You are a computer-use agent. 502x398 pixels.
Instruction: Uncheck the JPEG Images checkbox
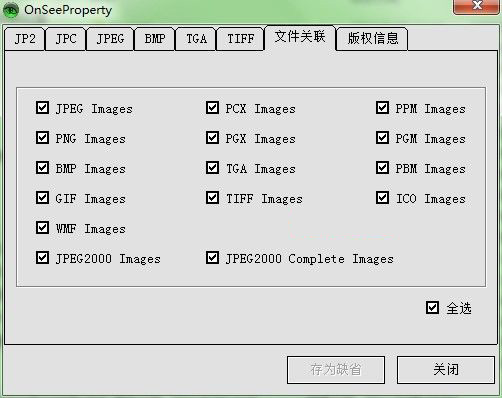pos(42,108)
